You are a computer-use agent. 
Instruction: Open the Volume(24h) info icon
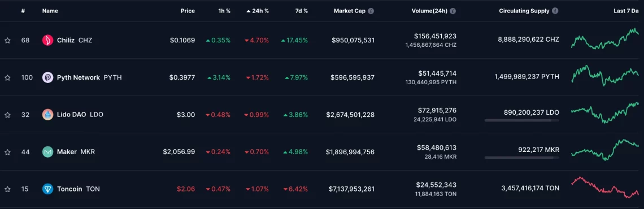point(453,11)
